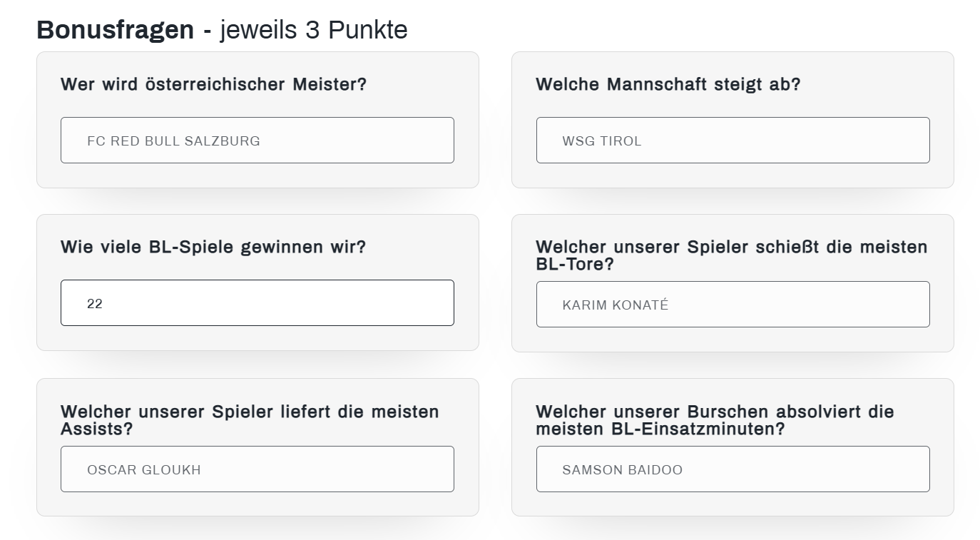The width and height of the screenshot is (980, 540).
Task: Click the 'jeweils 3 Punkte' heading text
Action: coord(313,30)
